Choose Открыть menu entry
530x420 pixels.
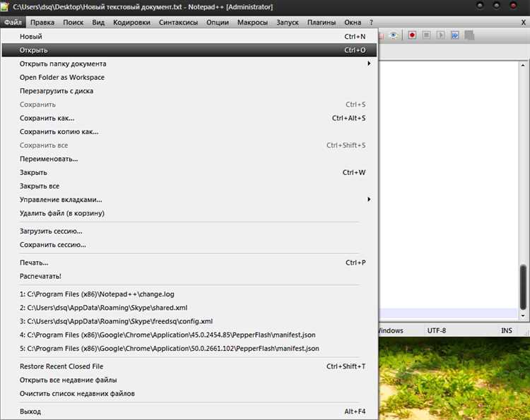pos(189,50)
